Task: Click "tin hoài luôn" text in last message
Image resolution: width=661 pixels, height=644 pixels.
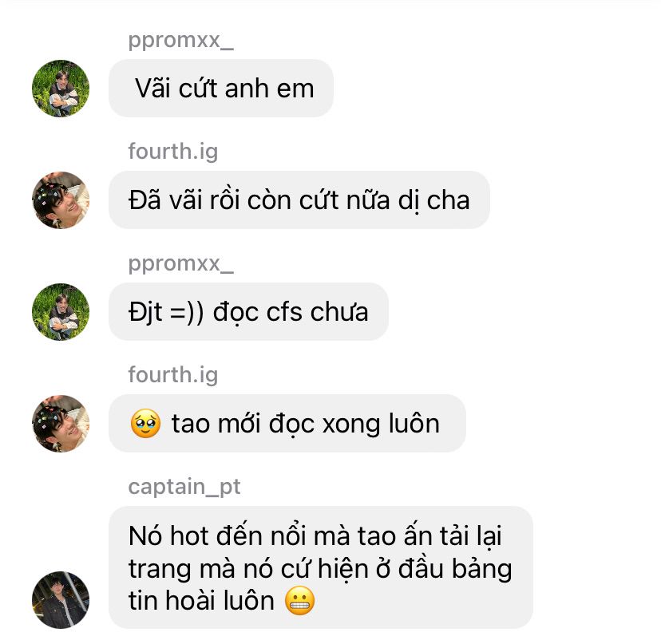Action: (x=201, y=601)
